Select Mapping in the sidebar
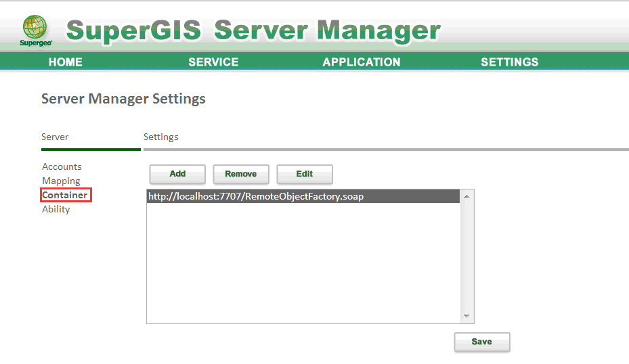The width and height of the screenshot is (629, 364). click(x=61, y=181)
